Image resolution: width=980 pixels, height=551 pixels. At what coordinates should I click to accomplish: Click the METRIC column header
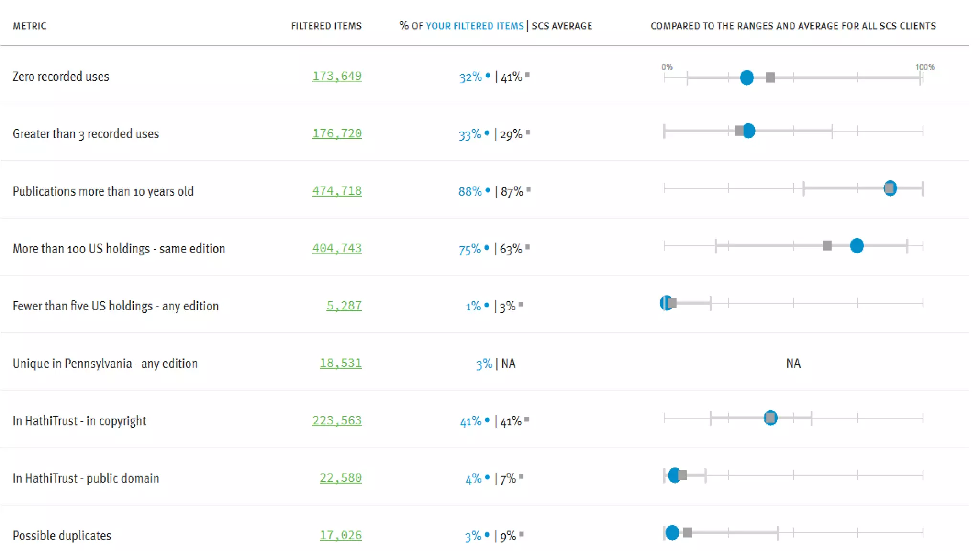click(30, 26)
